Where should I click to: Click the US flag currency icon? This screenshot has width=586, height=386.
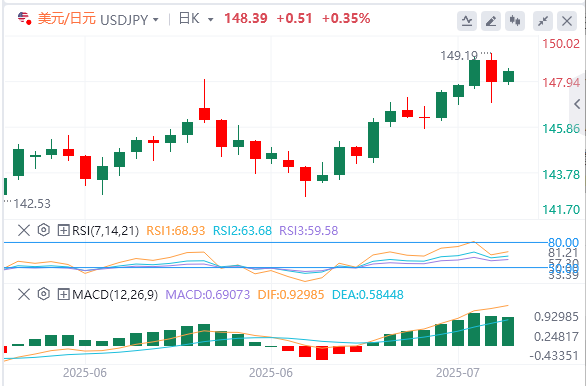[25, 18]
